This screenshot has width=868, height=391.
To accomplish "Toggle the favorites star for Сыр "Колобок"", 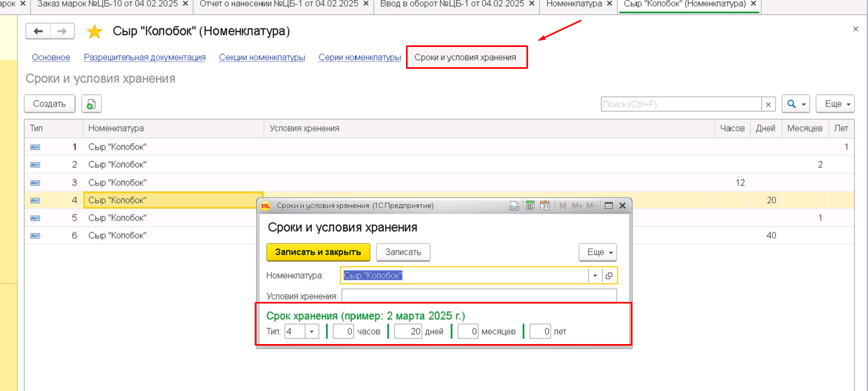I will pos(94,31).
